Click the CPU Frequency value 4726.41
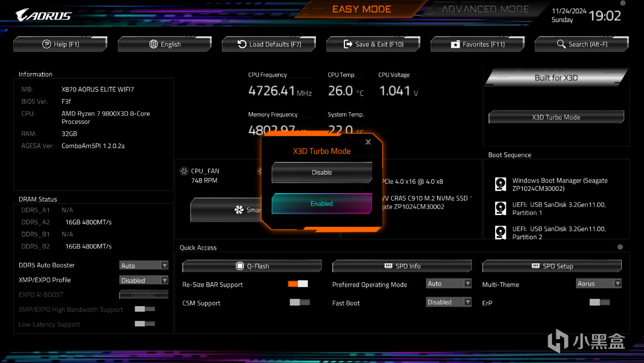 click(272, 90)
